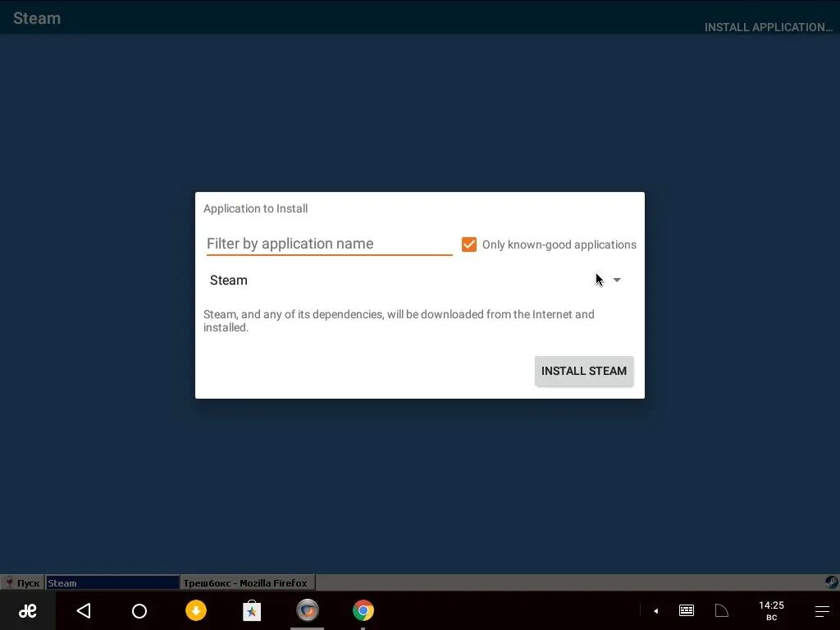Open the Пуск start menu
This screenshot has height=630, width=840.
(x=22, y=583)
